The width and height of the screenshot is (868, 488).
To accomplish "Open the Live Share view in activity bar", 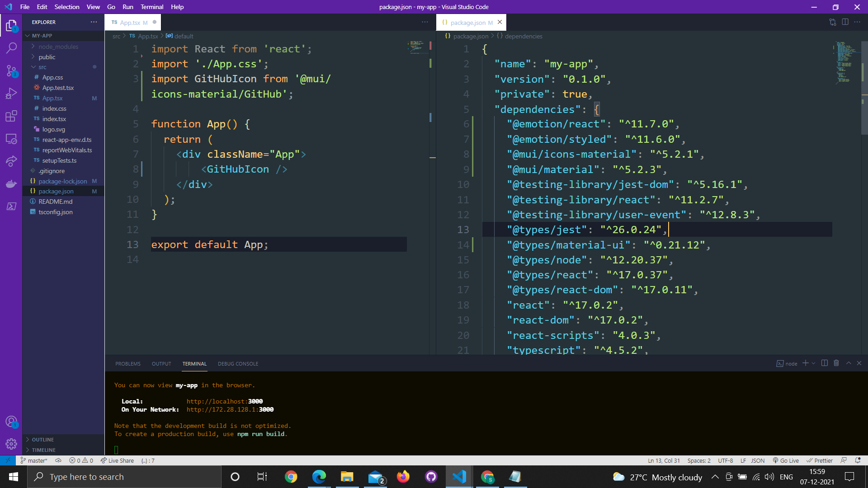I will pyautogui.click(x=11, y=161).
